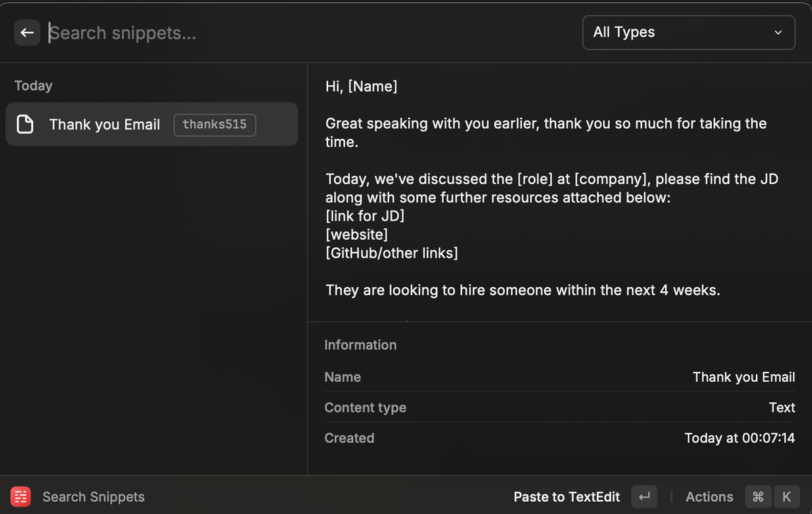812x514 pixels.
Task: Select the Thank you Email snippet
Action: pos(152,124)
